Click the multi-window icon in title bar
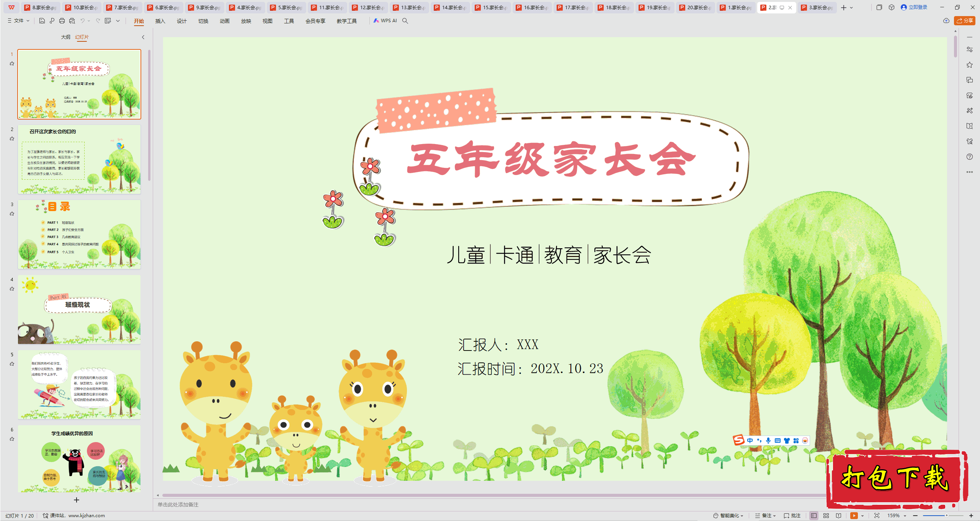 point(879,7)
